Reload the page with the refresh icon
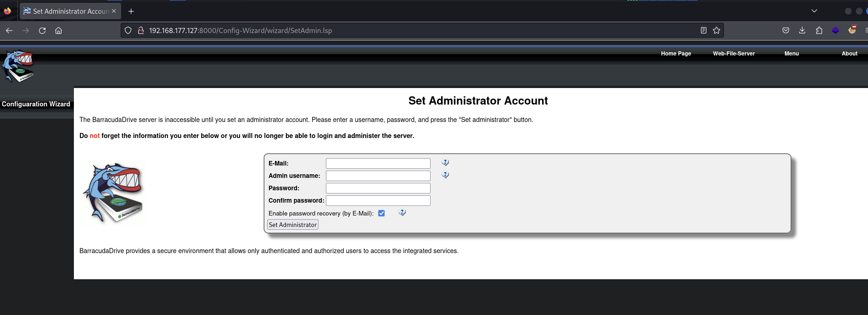Screen dimensions: 868x315 click(42, 31)
